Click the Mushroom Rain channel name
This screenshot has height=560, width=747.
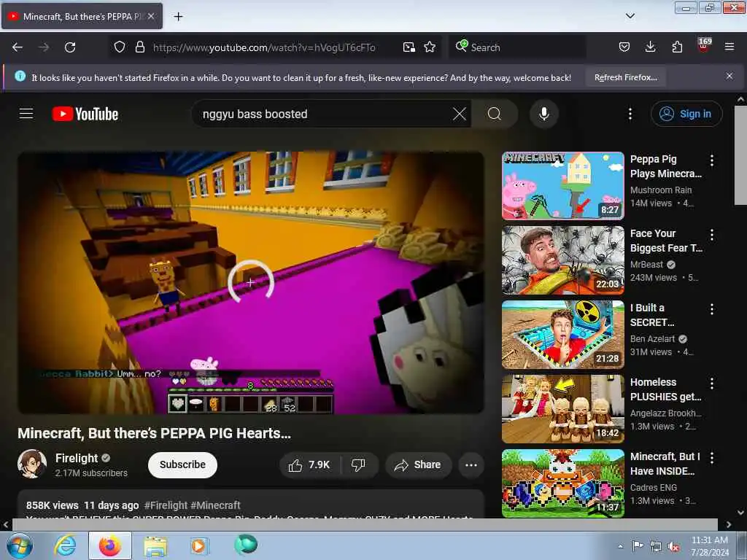(x=661, y=190)
